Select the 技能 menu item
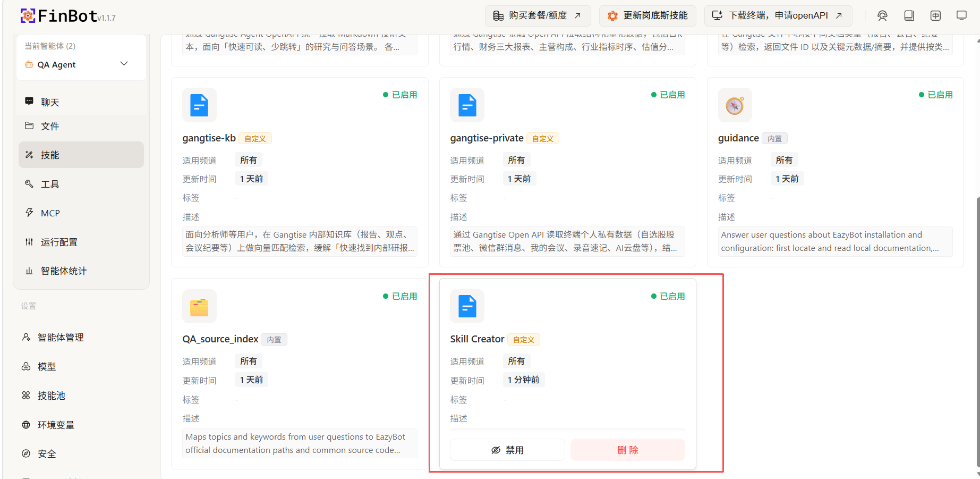The height and width of the screenshot is (479, 980). pyautogui.click(x=81, y=155)
